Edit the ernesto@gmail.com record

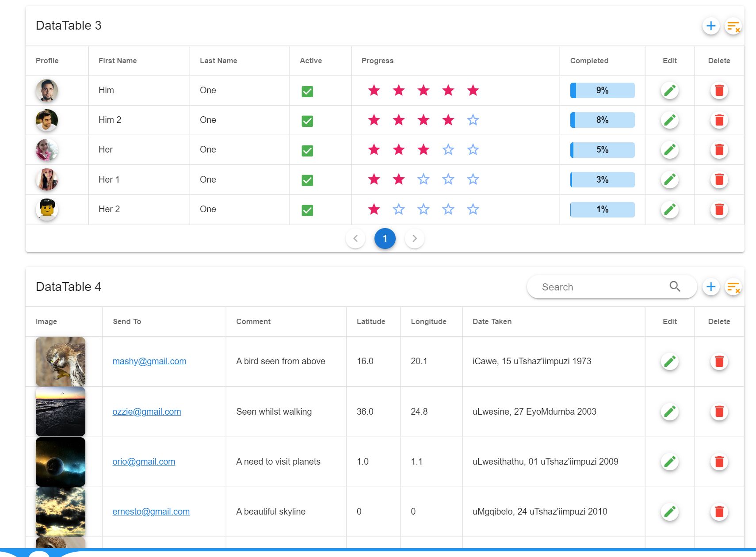point(670,512)
